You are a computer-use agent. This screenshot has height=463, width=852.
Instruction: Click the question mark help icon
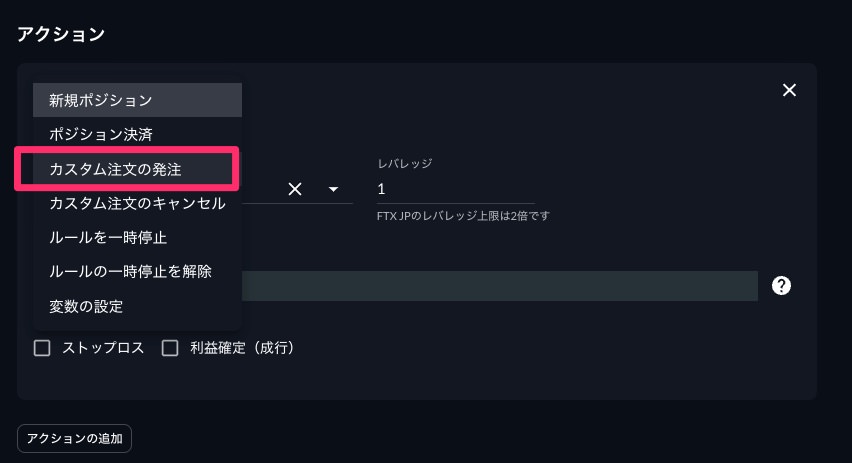781,286
